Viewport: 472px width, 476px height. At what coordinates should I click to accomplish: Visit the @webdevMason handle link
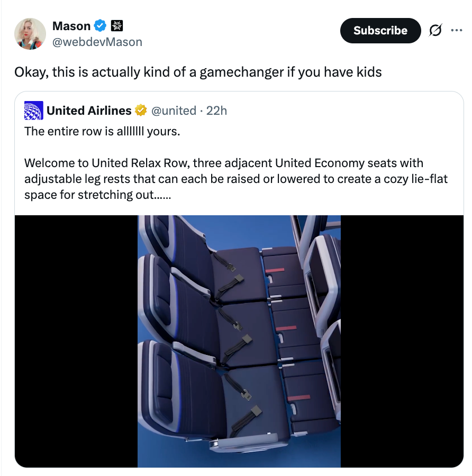click(97, 42)
